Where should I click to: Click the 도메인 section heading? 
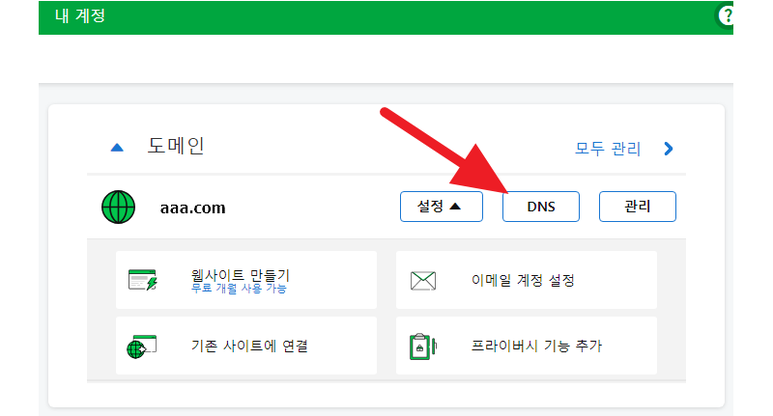[175, 147]
